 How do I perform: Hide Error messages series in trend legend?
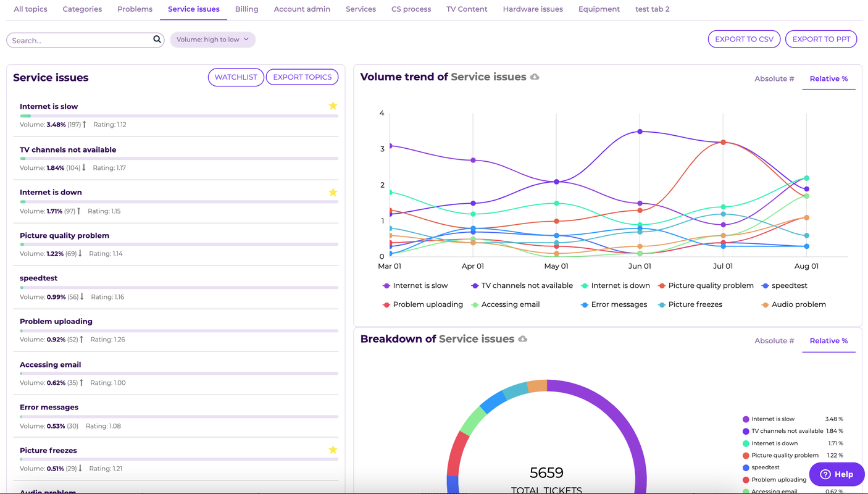pos(614,304)
